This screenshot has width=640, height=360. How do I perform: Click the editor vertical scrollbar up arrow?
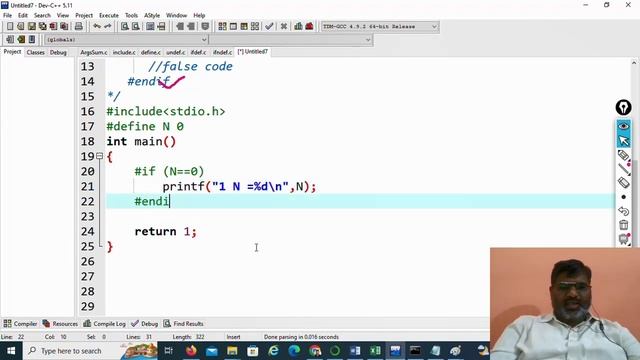click(x=634, y=63)
